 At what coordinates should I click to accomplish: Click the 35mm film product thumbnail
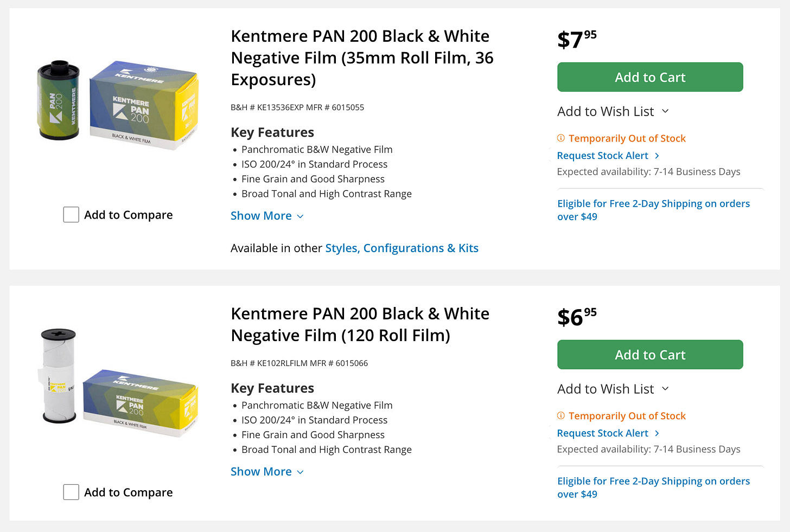click(x=118, y=104)
